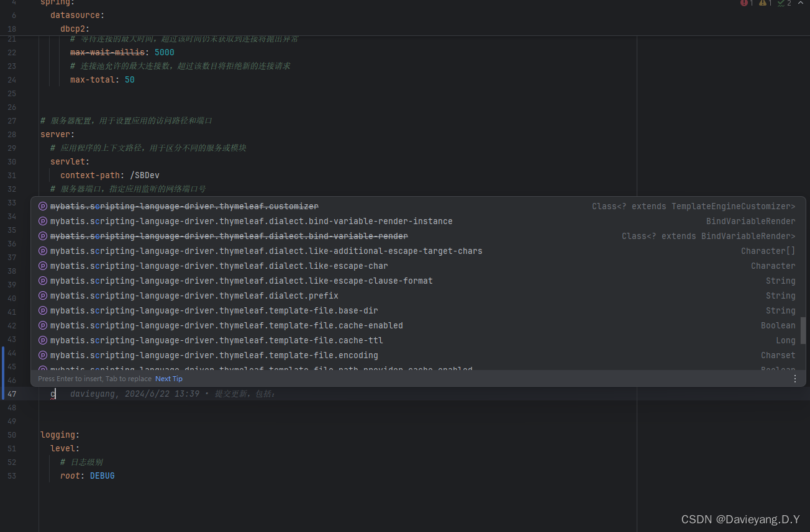
Task: Choose the template-file.cache-enabled suggestion
Action: click(x=418, y=325)
